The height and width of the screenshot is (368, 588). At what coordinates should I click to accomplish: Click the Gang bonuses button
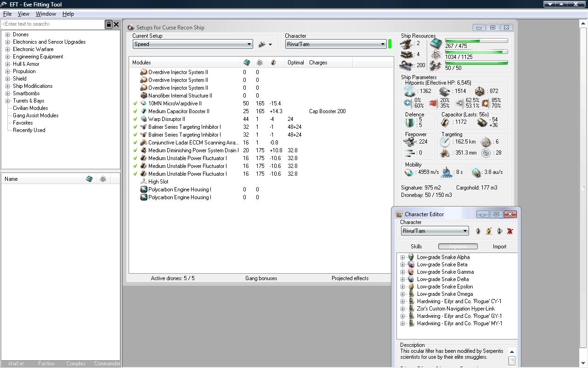click(261, 278)
